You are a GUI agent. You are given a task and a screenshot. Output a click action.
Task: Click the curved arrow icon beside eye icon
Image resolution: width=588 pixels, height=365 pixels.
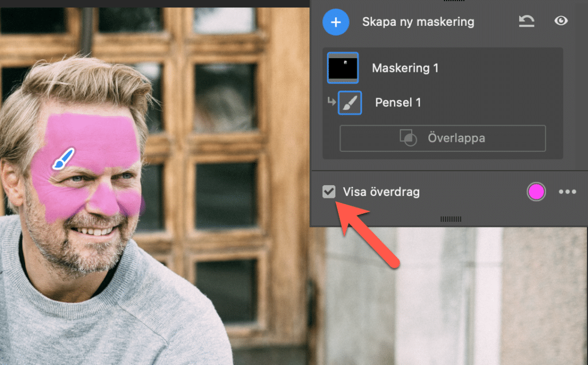pos(526,22)
